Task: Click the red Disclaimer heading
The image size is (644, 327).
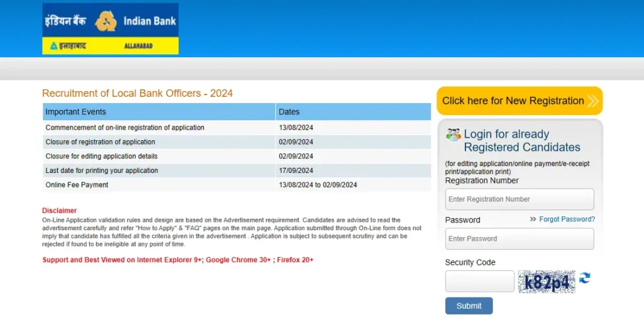Action: 59,211
